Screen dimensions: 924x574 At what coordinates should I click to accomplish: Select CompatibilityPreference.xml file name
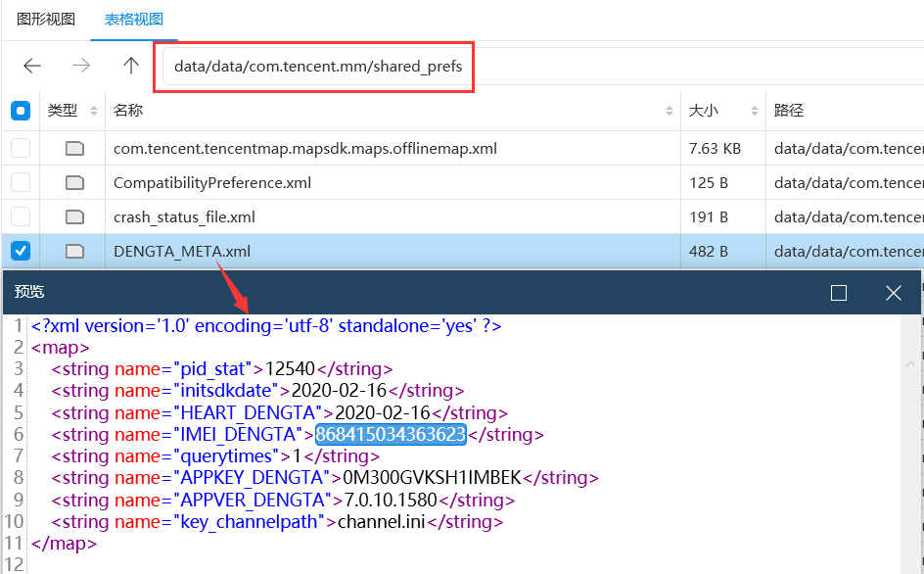coord(212,183)
